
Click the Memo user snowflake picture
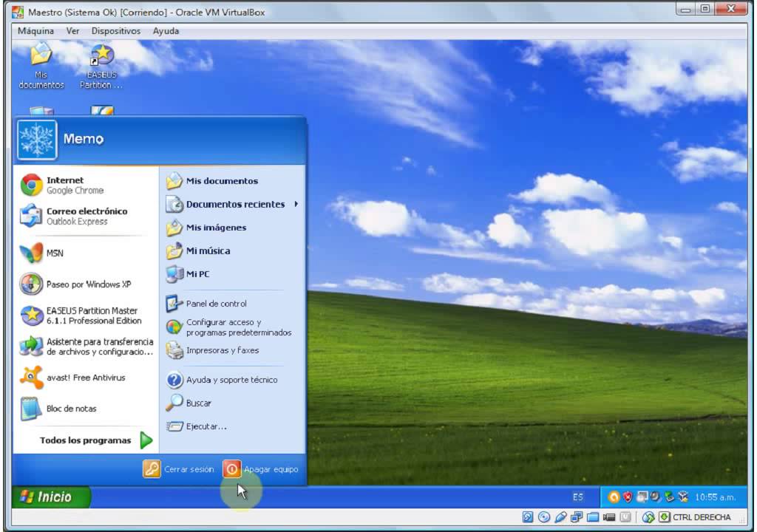tap(37, 139)
